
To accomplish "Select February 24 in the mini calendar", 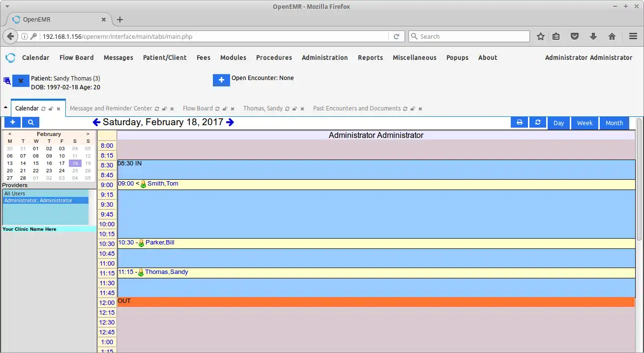I will click(x=61, y=170).
